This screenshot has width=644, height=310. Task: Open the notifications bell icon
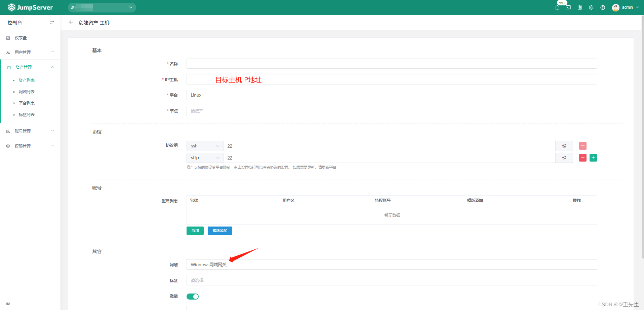click(557, 7)
